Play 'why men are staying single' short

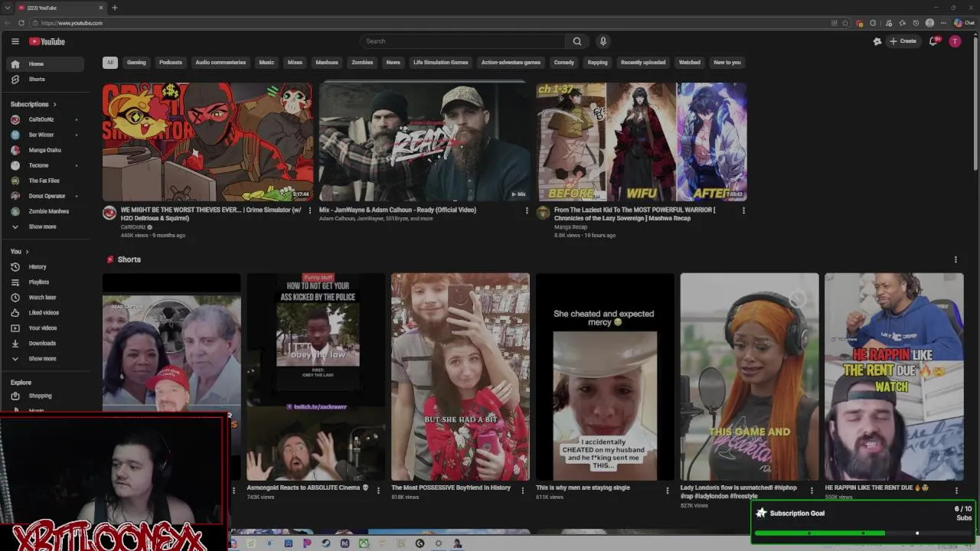[605, 377]
